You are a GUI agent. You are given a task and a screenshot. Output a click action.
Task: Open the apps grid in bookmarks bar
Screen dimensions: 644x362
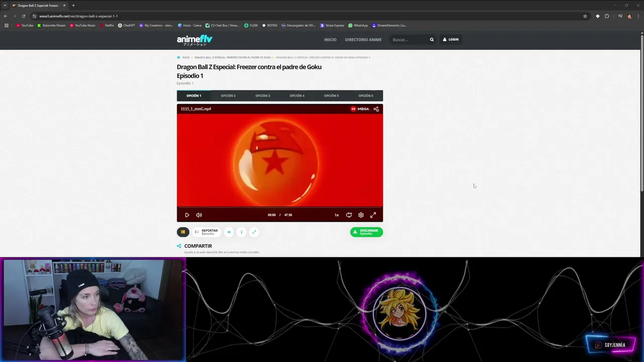[x=7, y=25]
